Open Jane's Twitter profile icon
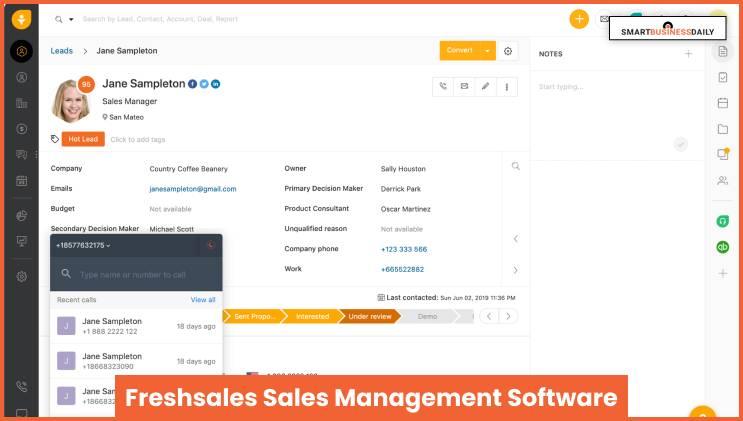Viewport: 743px width, 421px height. (x=204, y=84)
